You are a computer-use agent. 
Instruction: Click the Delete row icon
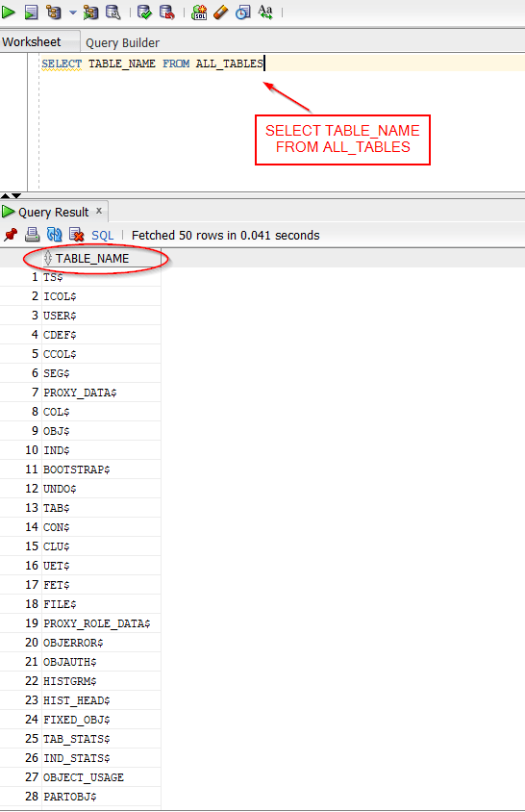click(77, 235)
